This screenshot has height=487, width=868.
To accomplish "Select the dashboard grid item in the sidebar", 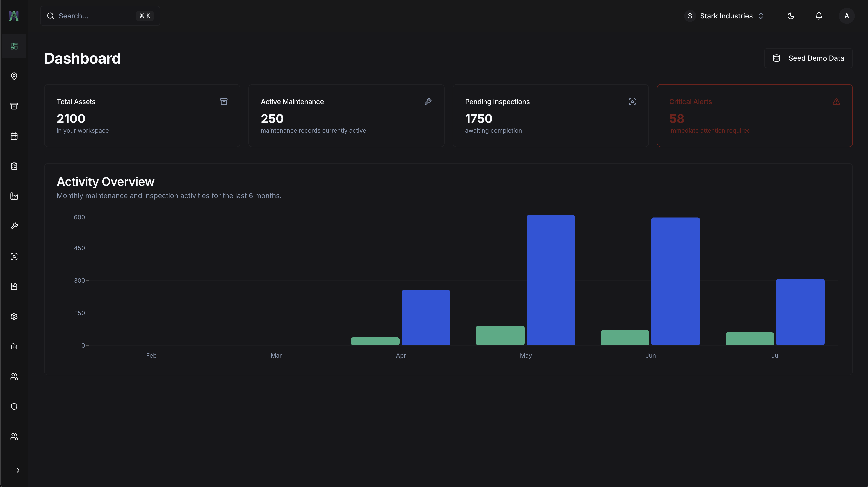I will [x=14, y=46].
